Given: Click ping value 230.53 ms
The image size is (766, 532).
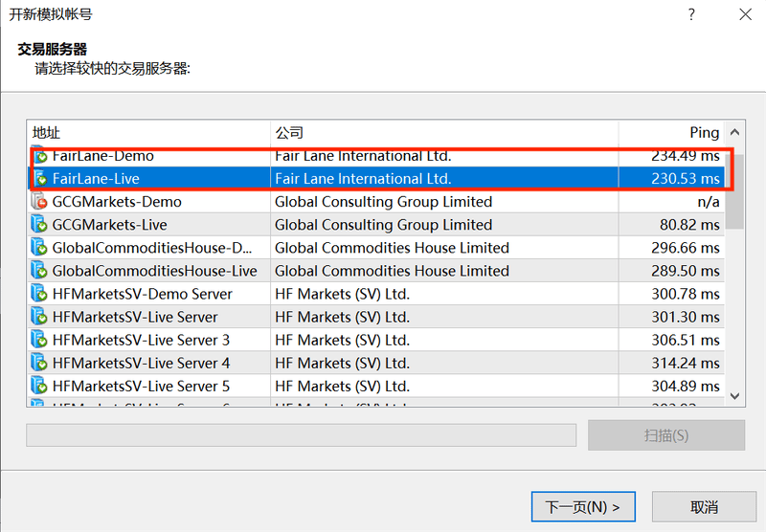Looking at the screenshot, I should click(686, 179).
